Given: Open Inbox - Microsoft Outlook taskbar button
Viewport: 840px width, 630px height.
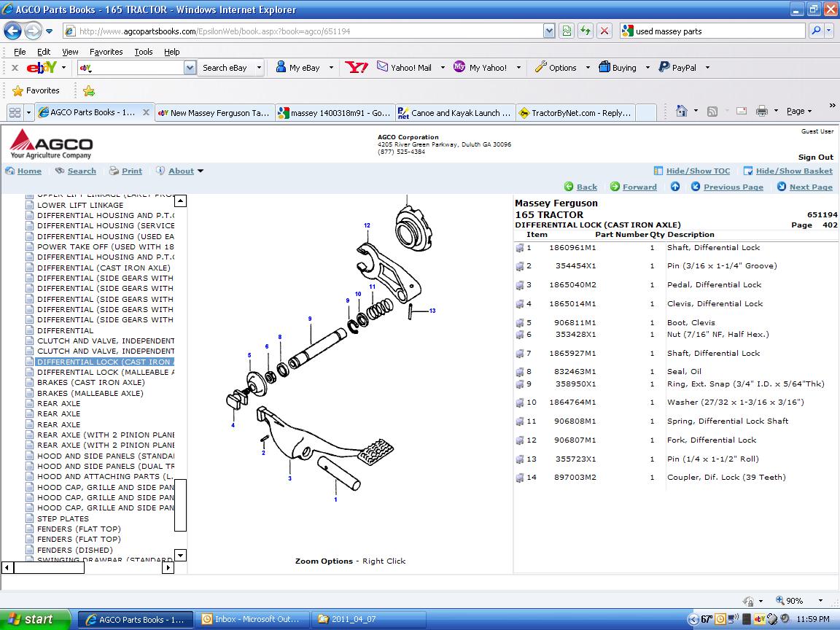Looking at the screenshot, I should (x=252, y=619).
